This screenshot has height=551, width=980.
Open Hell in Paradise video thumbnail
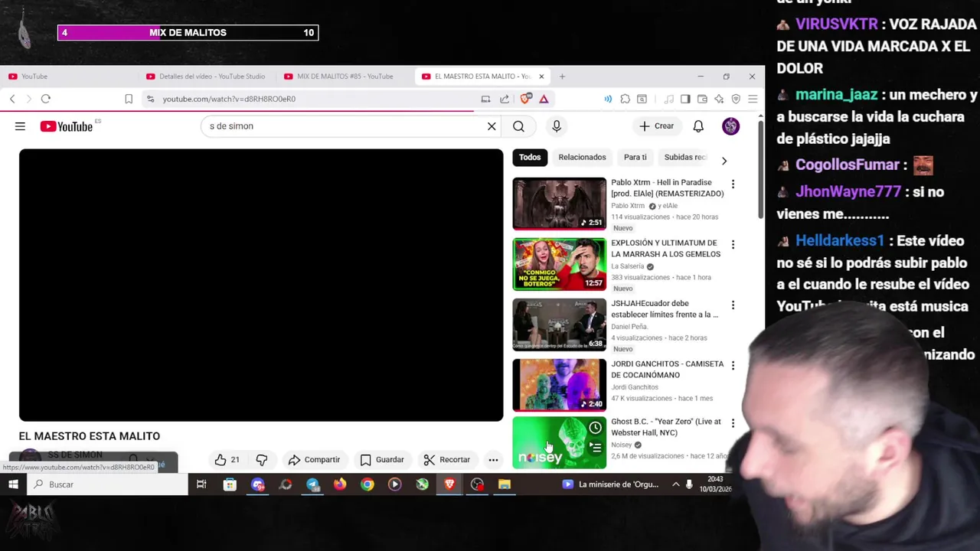coord(559,204)
